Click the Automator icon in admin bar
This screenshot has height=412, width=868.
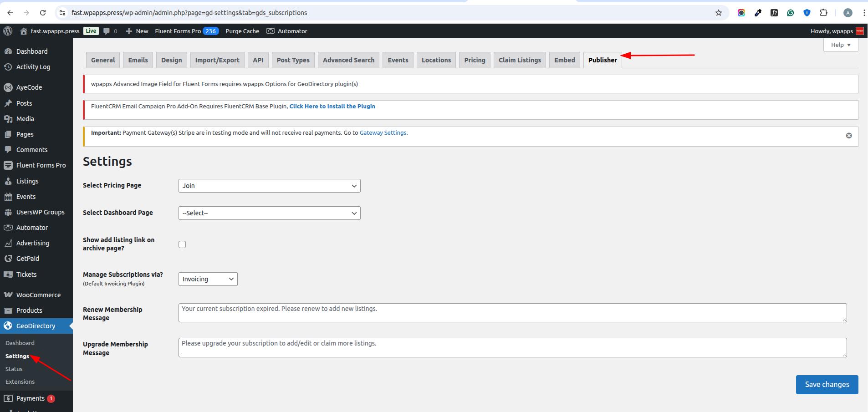pos(271,31)
